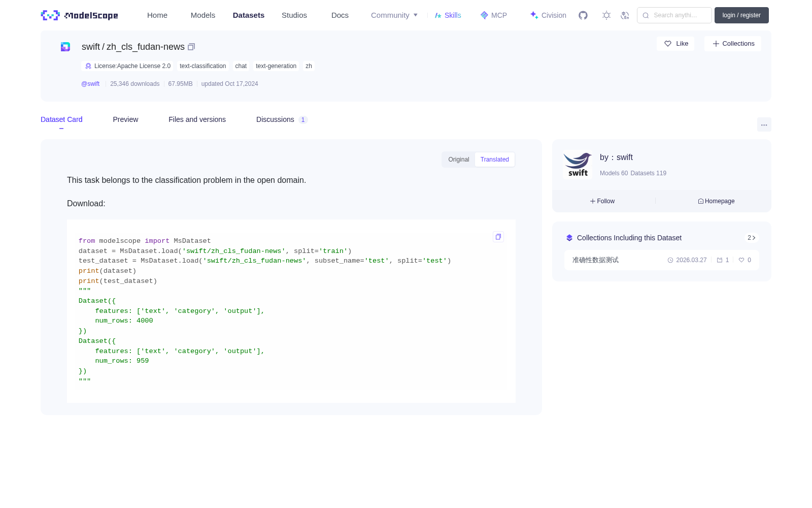Open the three-dots more options menu
812x508 pixels.
pos(764,124)
